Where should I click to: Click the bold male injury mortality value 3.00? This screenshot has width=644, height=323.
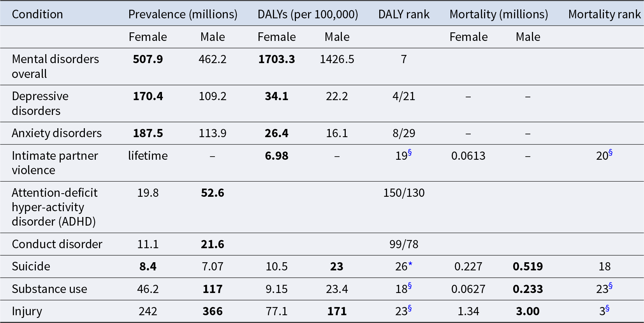coord(528,311)
